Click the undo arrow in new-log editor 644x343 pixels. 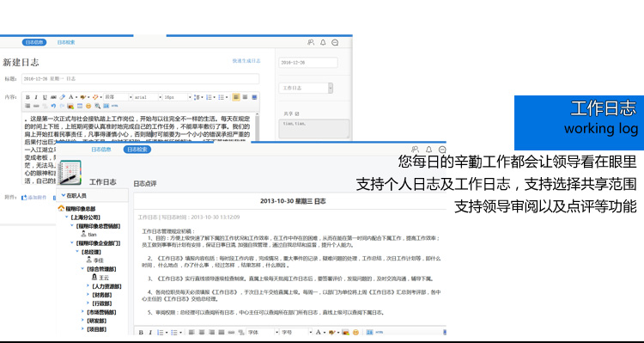(53, 106)
